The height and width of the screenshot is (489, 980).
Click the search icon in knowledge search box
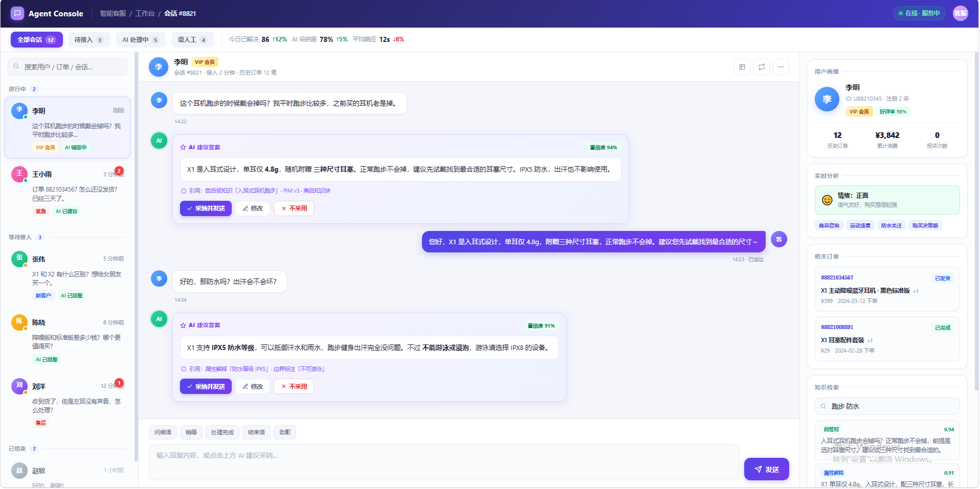click(823, 407)
